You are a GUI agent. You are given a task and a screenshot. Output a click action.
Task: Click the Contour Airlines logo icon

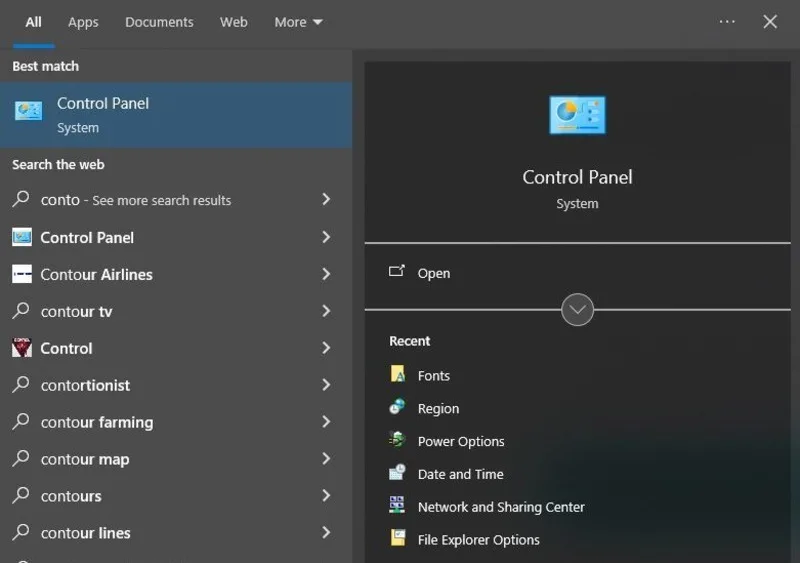22,274
